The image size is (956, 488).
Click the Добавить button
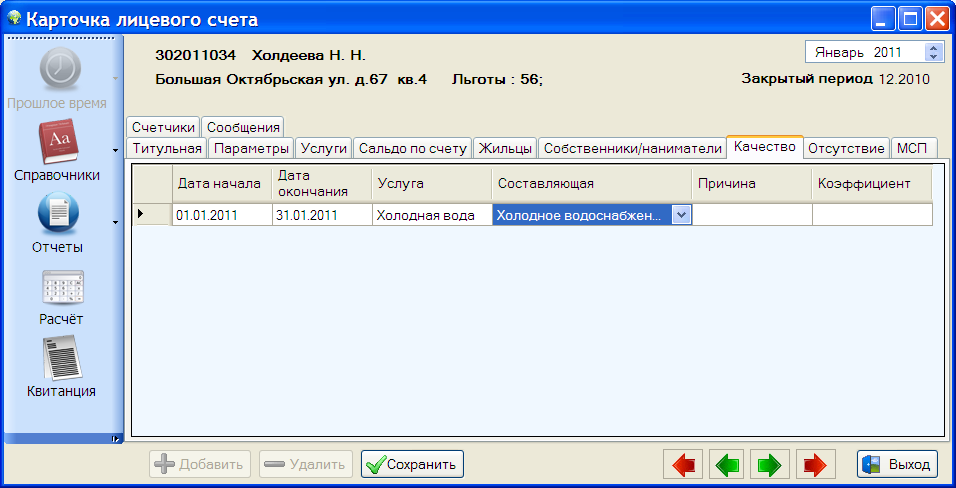point(200,465)
